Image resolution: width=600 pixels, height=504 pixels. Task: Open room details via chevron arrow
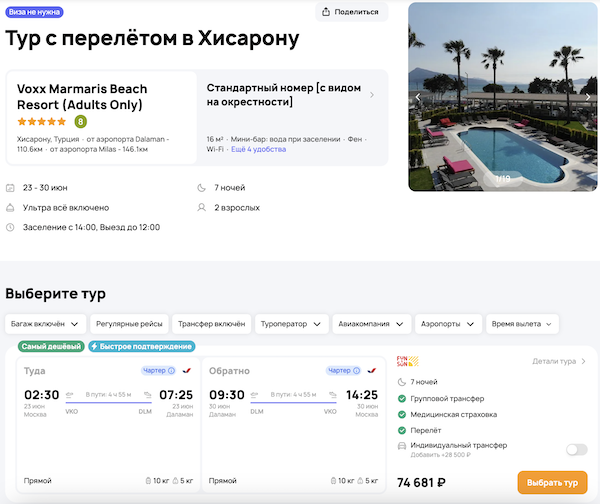point(372,95)
